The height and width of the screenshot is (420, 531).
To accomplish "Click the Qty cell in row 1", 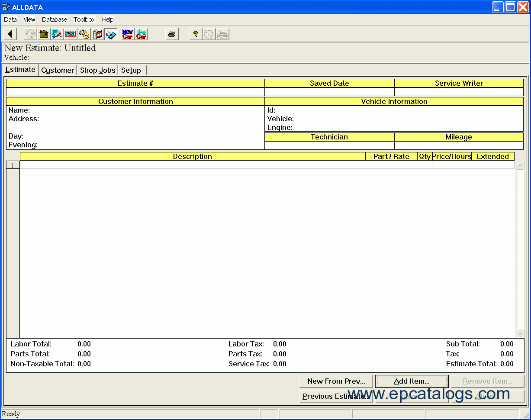I will 425,165.
